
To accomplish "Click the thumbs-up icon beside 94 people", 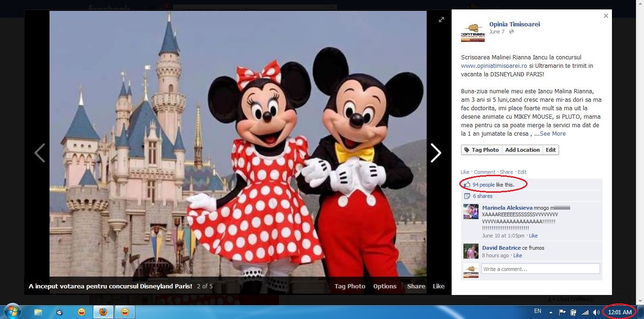I will (x=467, y=185).
